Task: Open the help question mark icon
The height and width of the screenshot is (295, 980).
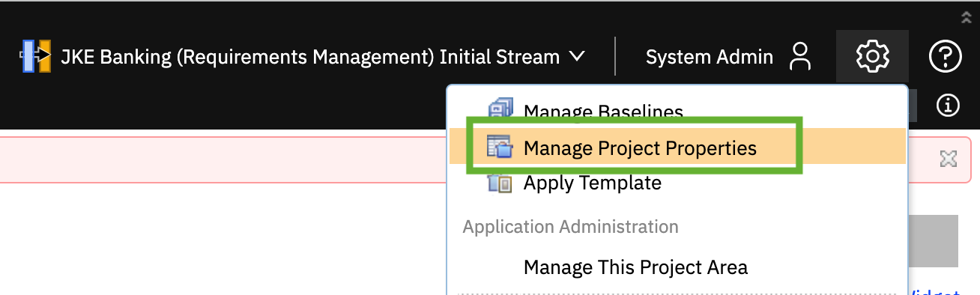Action: coord(945,57)
